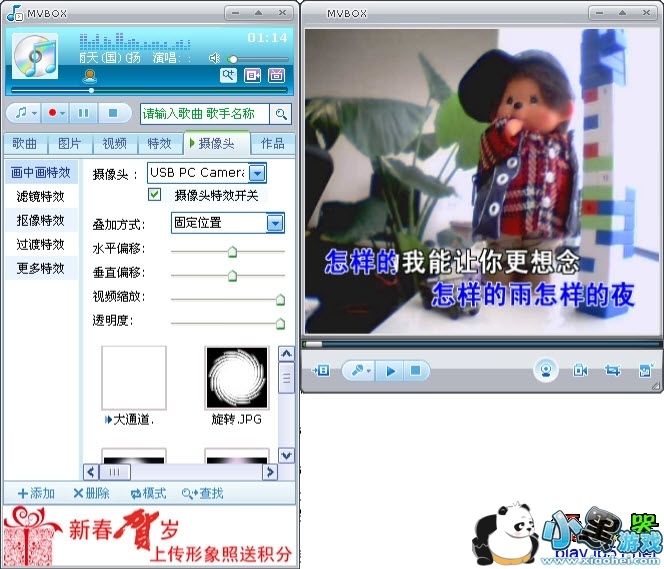The image size is (664, 569).
Task: Select 过渡特效 in the sidebar
Action: pyautogui.click(x=41, y=244)
